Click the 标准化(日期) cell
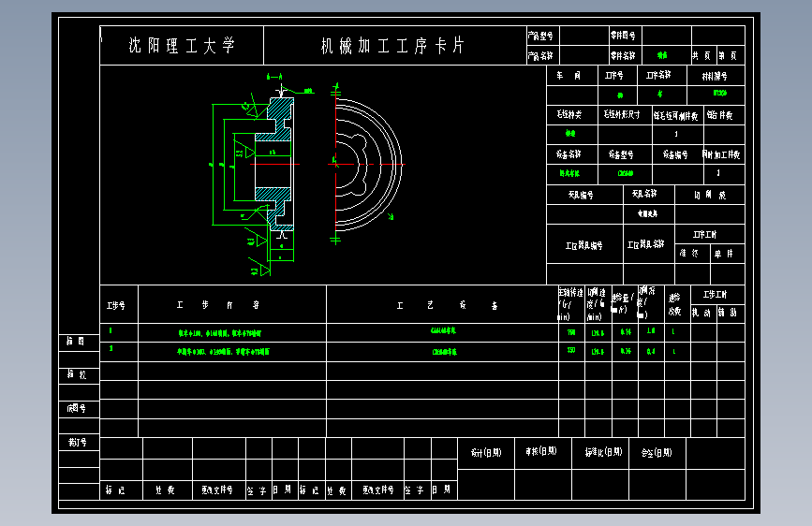 point(602,452)
